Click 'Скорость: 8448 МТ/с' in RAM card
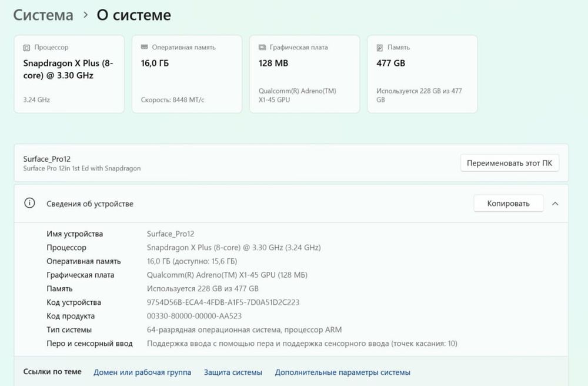The height and width of the screenshot is (386, 588). coord(172,100)
